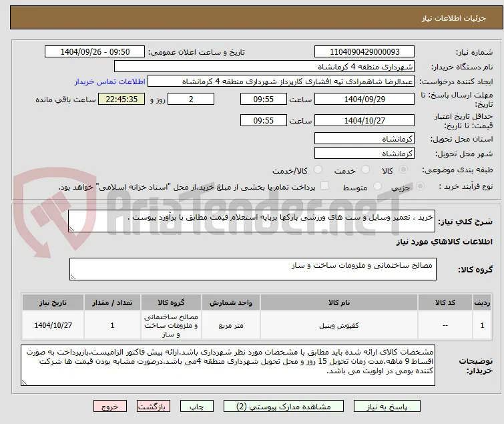This screenshot has width=504, height=424.
Task: Click the announcement date field 1404/09/26 - 09:50
Action: (x=95, y=52)
